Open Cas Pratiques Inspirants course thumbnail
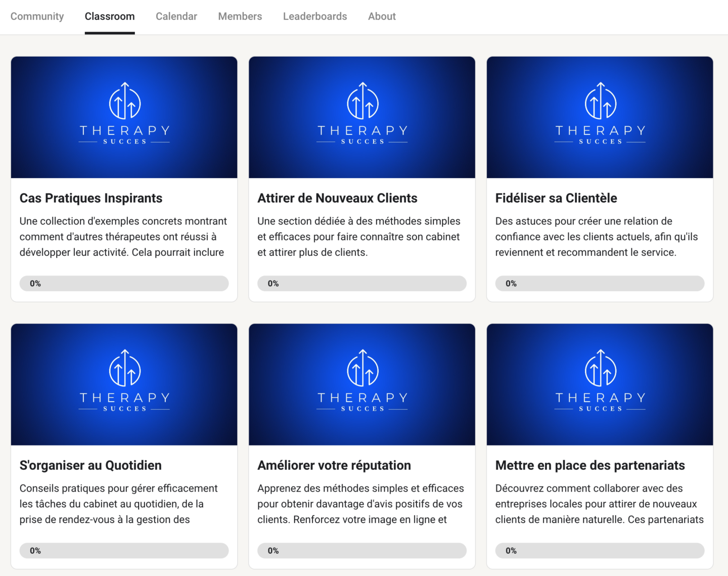Viewport: 728px width, 576px height. (124, 117)
